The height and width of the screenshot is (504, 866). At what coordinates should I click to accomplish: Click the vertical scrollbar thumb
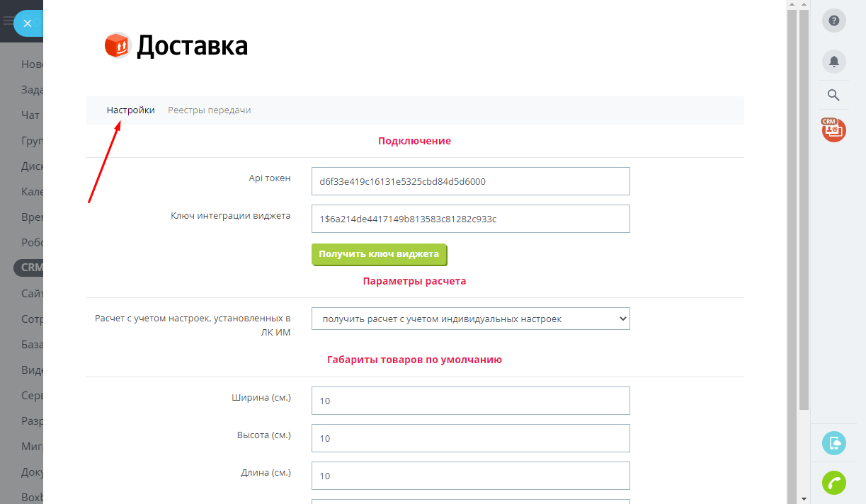[x=804, y=212]
